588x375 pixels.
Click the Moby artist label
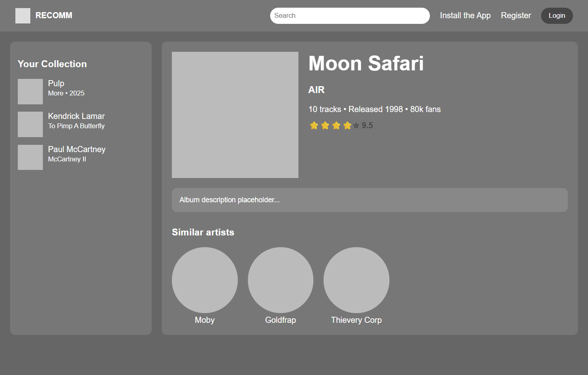click(x=205, y=320)
